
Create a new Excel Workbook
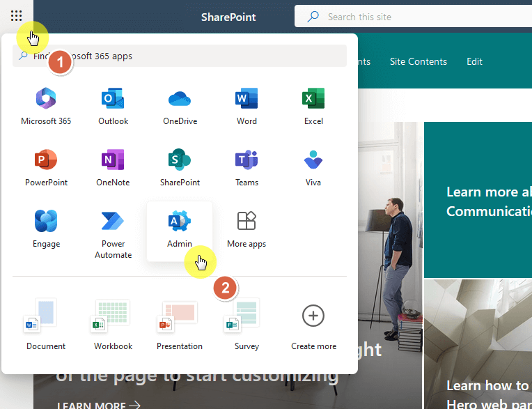tap(113, 324)
